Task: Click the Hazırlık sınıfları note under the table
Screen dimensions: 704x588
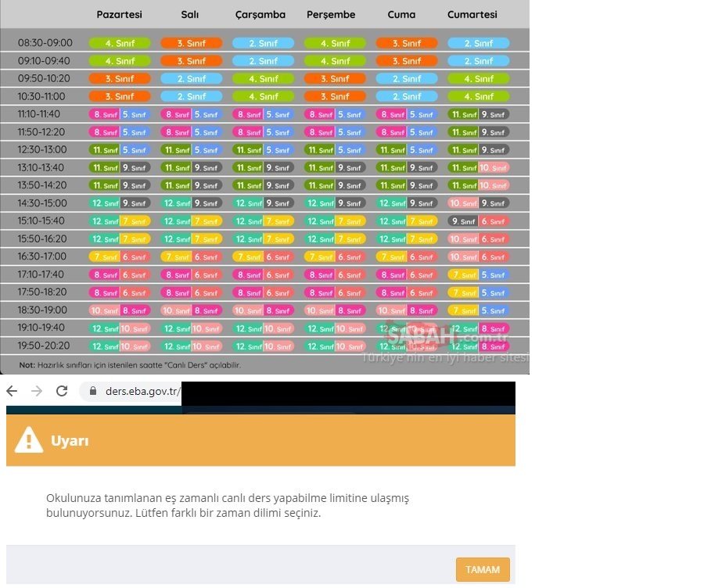Action: [130, 364]
